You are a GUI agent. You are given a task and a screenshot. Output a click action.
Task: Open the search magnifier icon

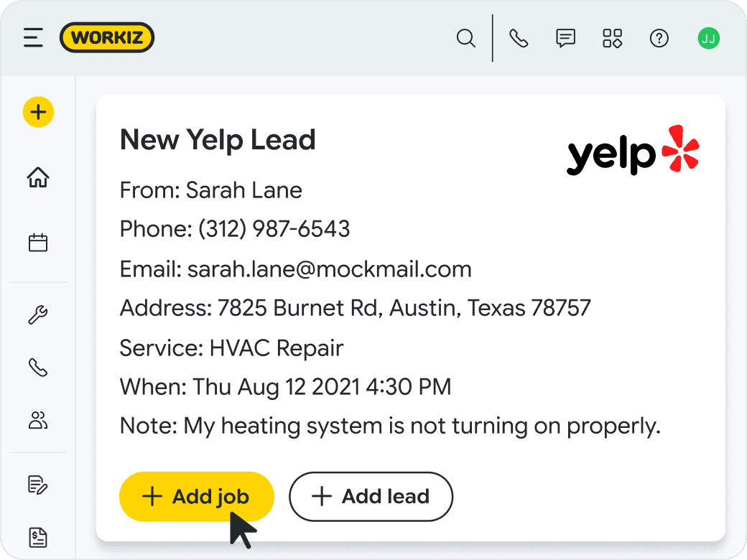pyautogui.click(x=465, y=38)
